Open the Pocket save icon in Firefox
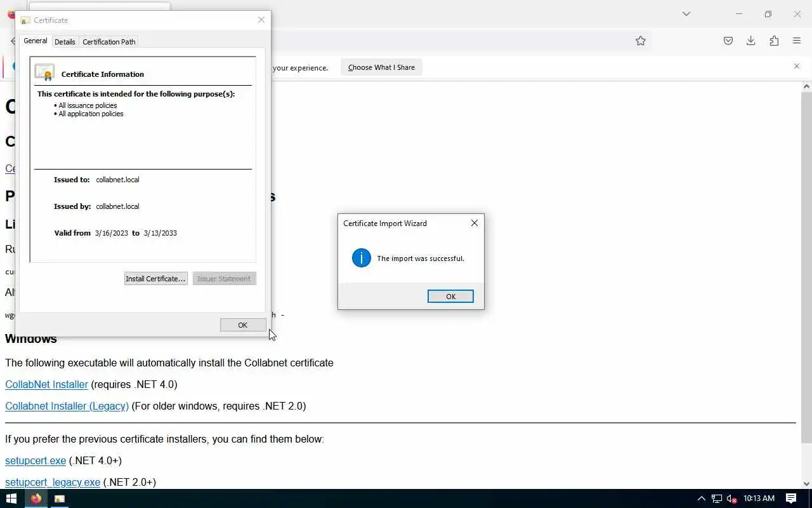 728,41
